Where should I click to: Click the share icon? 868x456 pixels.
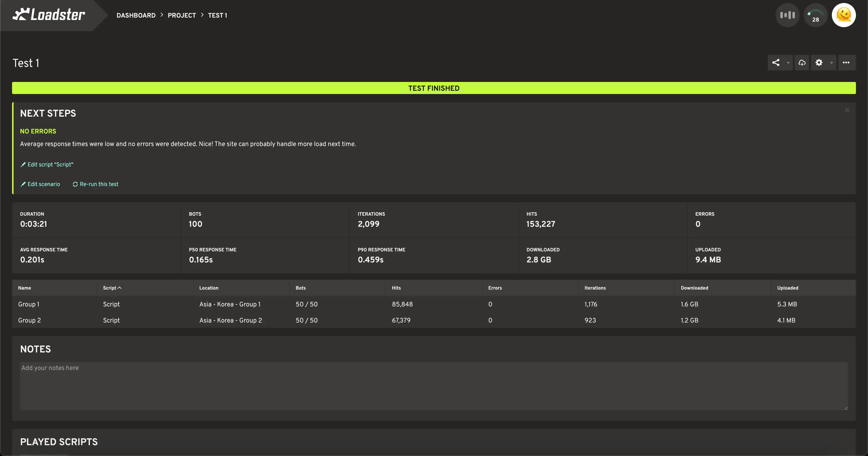tap(776, 62)
